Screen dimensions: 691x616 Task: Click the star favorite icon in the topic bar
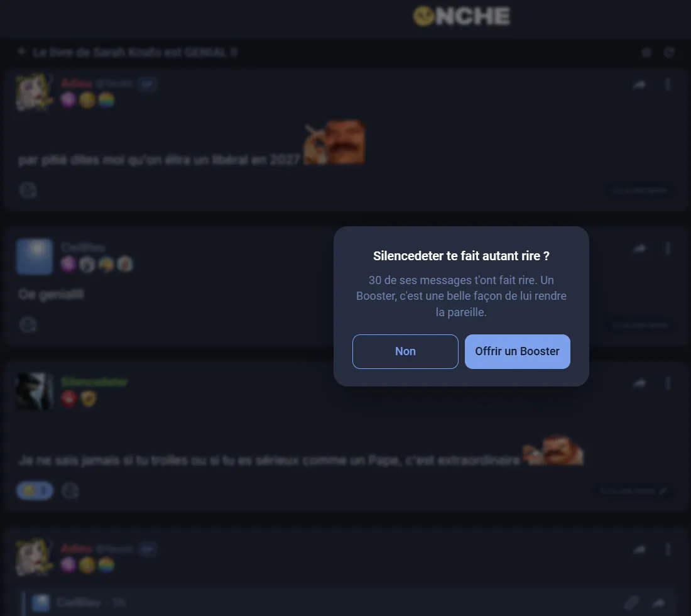[646, 52]
